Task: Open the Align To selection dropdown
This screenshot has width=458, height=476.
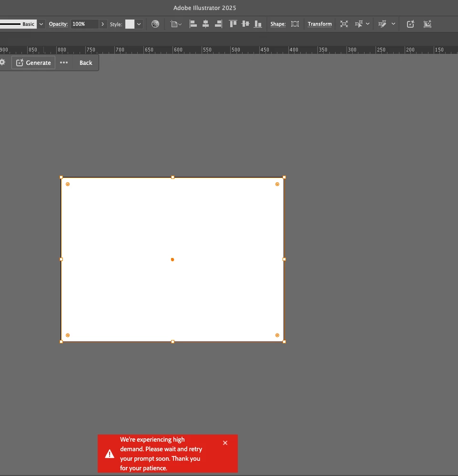Action: coord(176,24)
